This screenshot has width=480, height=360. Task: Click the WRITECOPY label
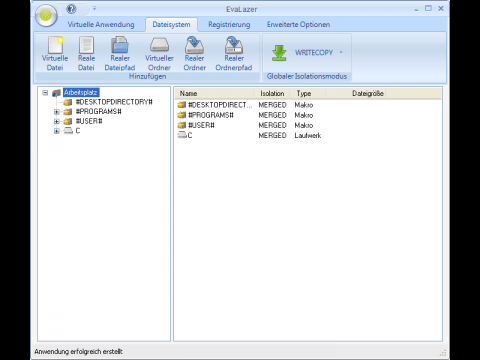click(314, 53)
